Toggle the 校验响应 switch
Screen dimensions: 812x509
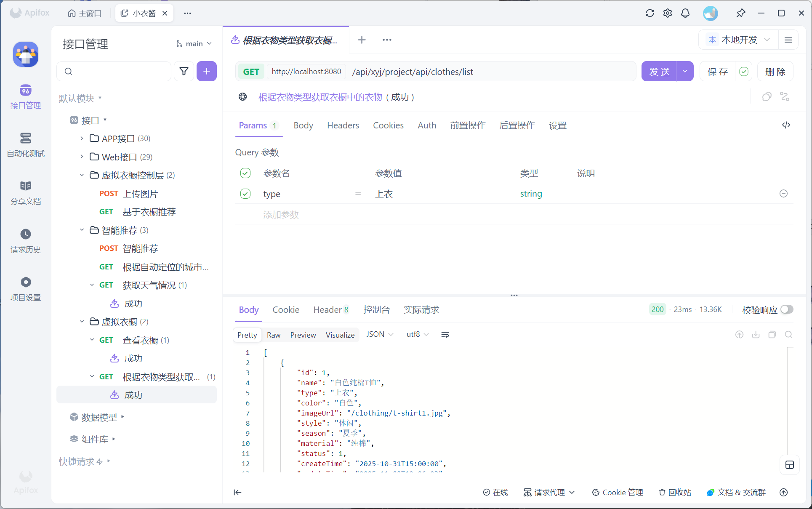pos(786,309)
